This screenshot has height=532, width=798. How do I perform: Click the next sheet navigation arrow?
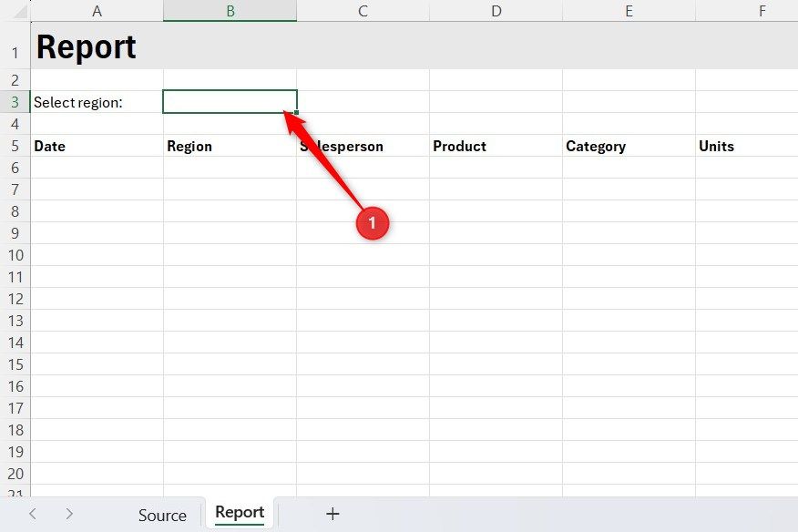69,514
